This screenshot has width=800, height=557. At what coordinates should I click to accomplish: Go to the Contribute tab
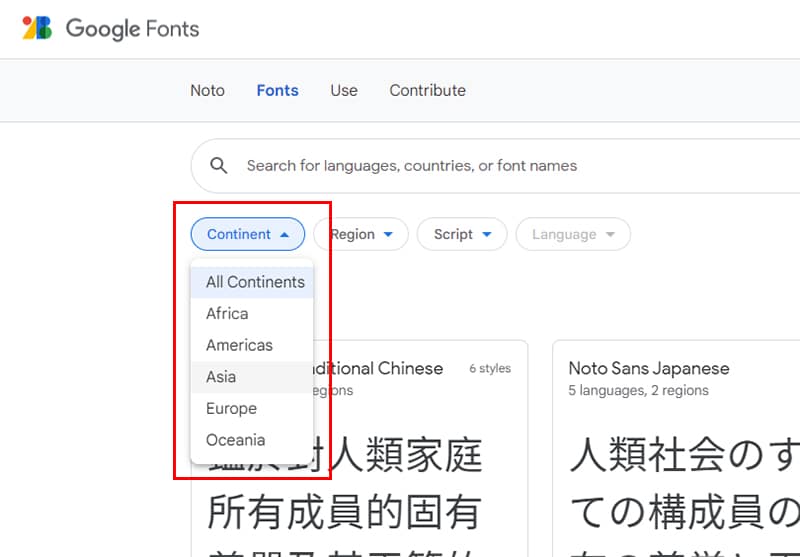(x=428, y=90)
